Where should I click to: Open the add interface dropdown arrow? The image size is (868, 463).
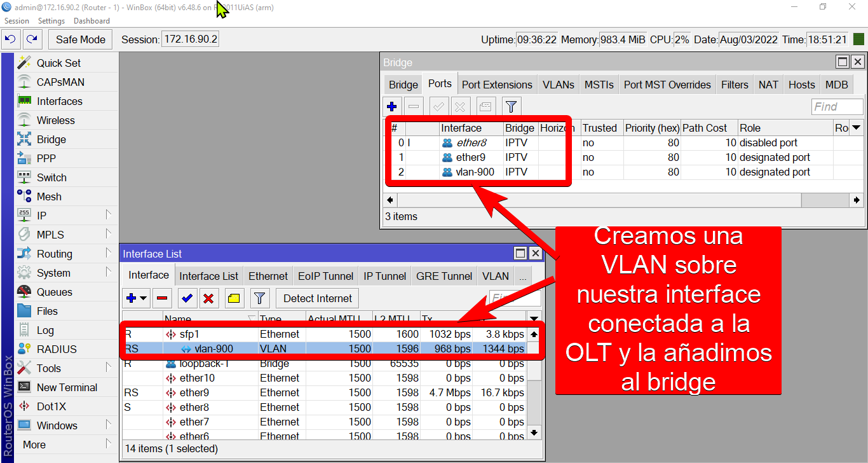coord(144,298)
